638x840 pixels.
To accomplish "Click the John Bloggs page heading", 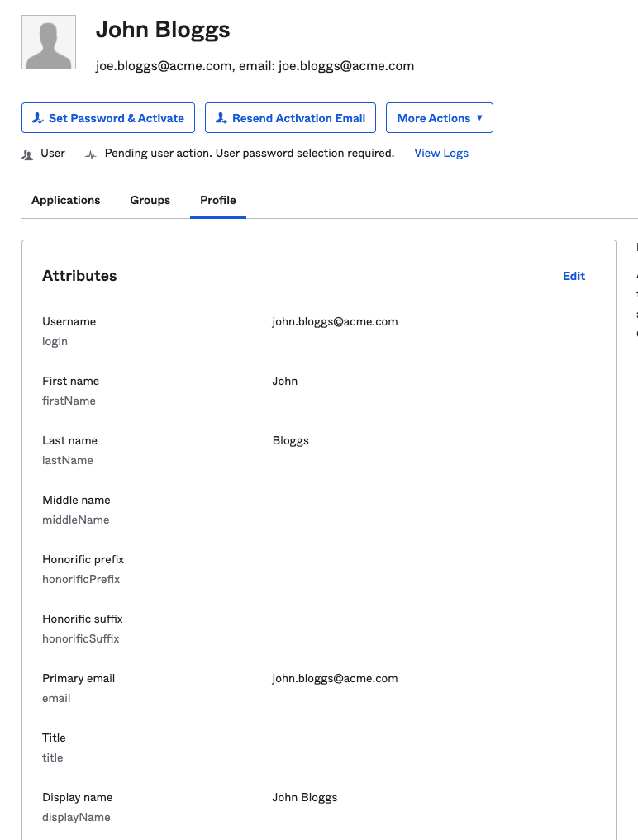I will coord(163,30).
